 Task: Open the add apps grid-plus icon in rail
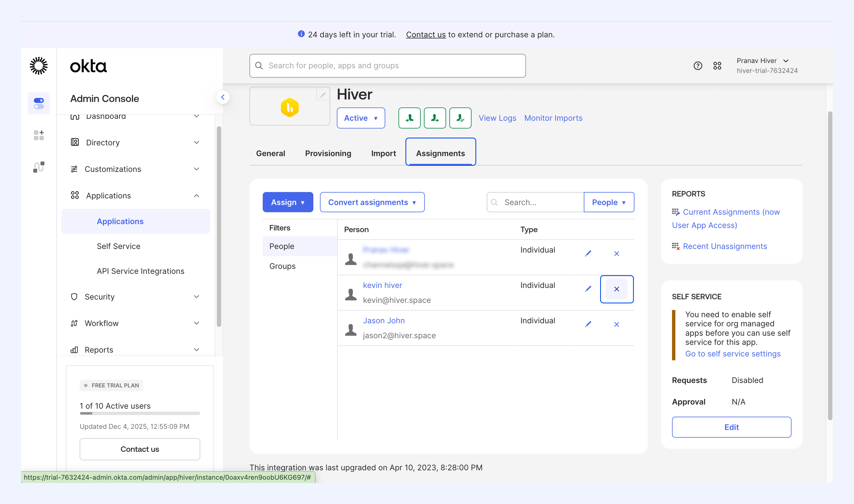click(39, 135)
